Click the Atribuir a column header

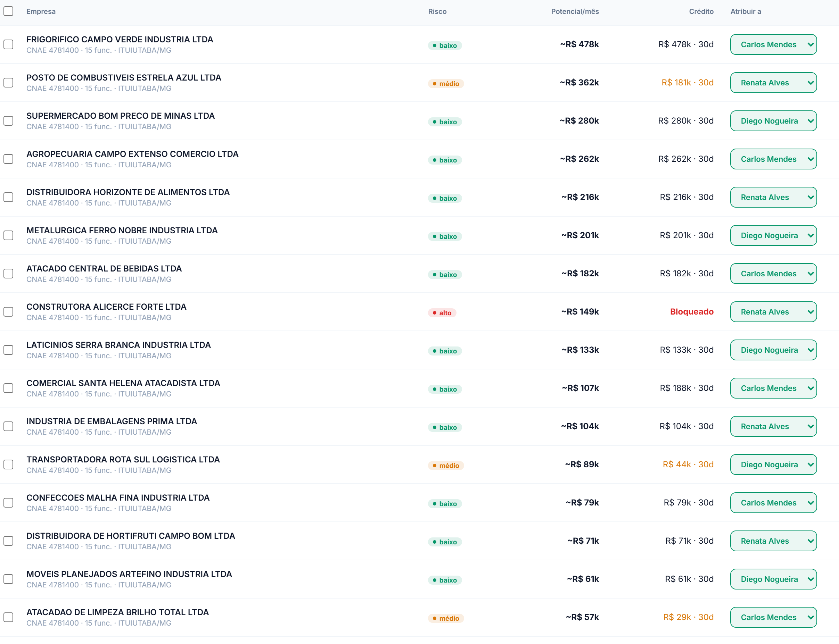pyautogui.click(x=746, y=11)
